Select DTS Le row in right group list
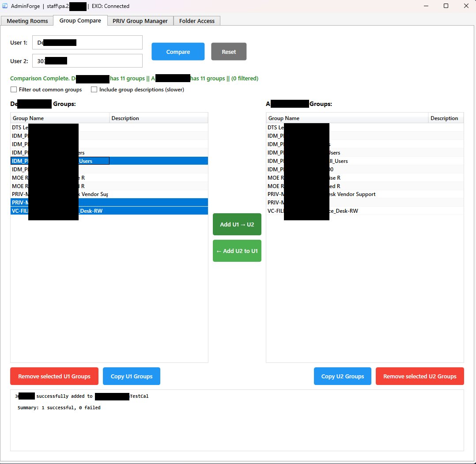Viewport: 476px width, 464px height. [x=365, y=128]
